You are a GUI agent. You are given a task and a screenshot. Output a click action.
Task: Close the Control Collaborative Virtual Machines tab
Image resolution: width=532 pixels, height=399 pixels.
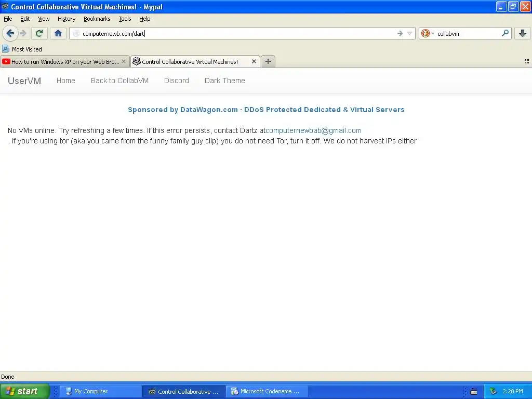point(254,61)
